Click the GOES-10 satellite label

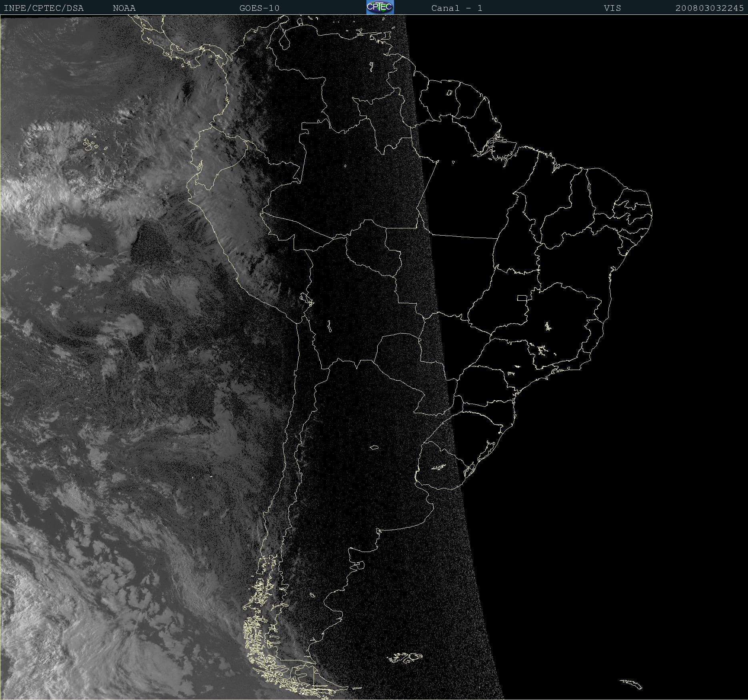[259, 8]
